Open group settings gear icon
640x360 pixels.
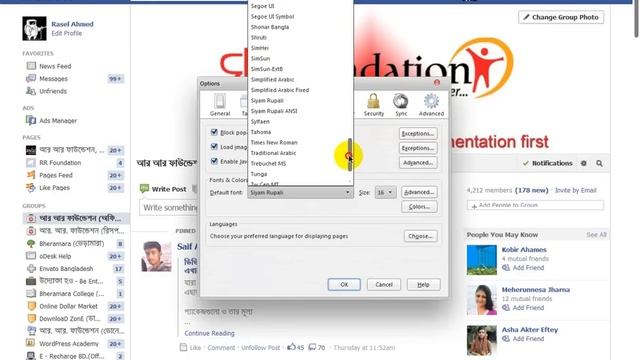(x=584, y=163)
